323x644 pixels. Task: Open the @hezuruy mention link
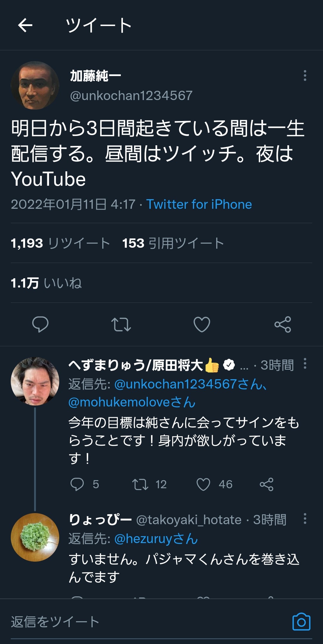[x=156, y=539]
